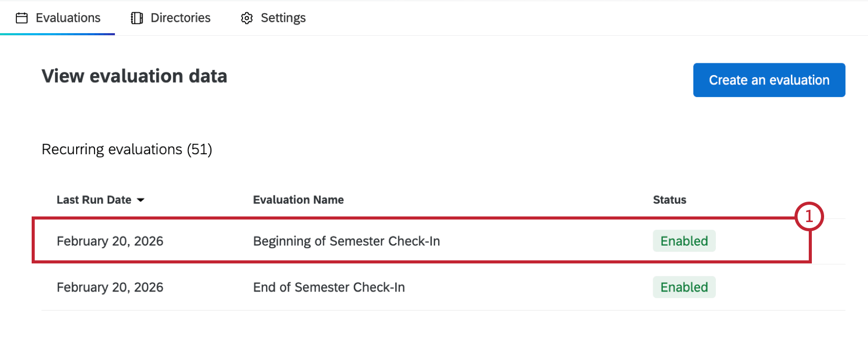Click the Settings gear icon
The width and height of the screenshot is (868, 340).
[247, 18]
